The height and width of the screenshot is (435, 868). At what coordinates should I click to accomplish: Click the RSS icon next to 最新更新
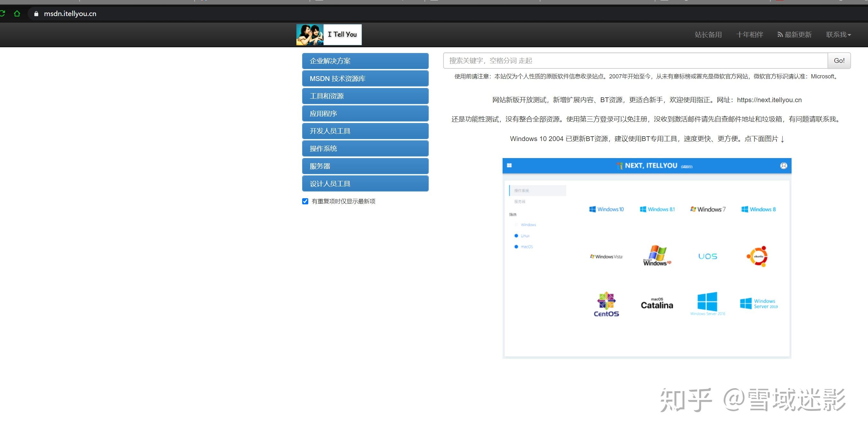pyautogui.click(x=781, y=34)
